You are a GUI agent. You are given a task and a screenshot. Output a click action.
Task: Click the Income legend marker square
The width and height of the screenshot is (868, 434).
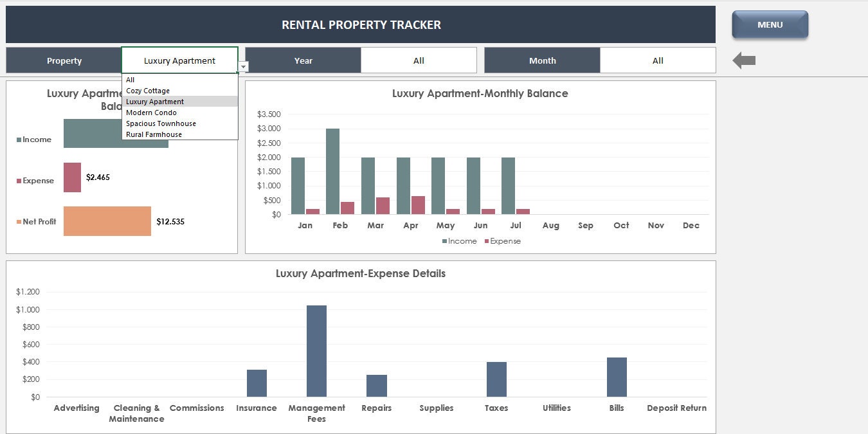click(x=19, y=140)
